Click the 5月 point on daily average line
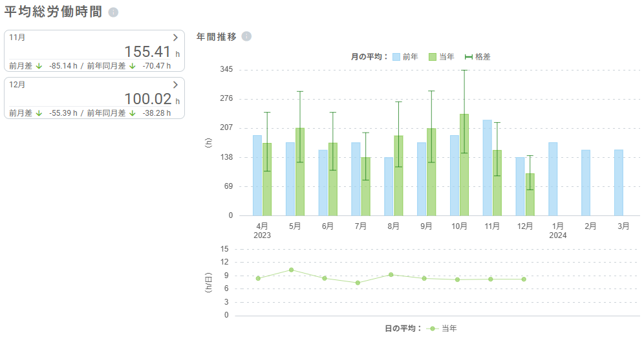The height and width of the screenshot is (337, 644). point(291,270)
